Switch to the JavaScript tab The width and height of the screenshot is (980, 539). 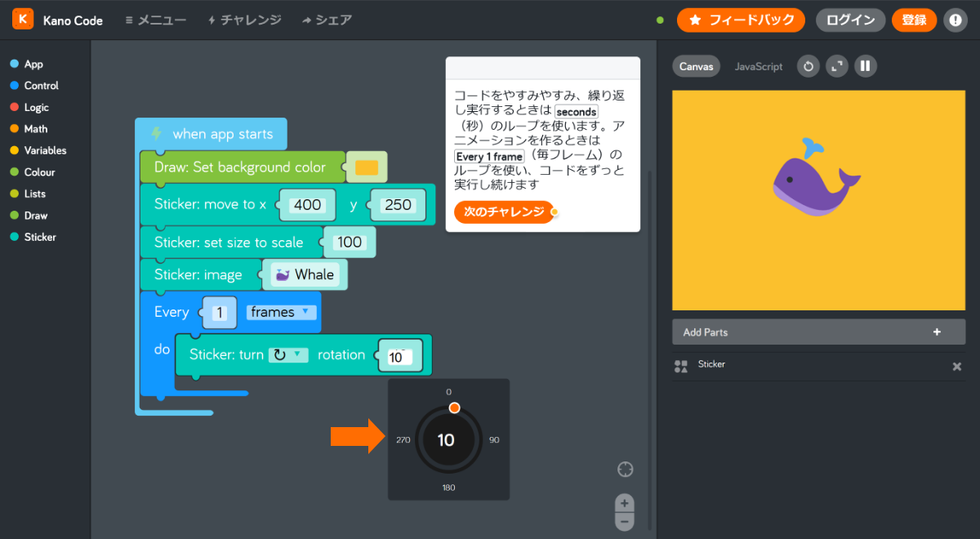coord(758,66)
